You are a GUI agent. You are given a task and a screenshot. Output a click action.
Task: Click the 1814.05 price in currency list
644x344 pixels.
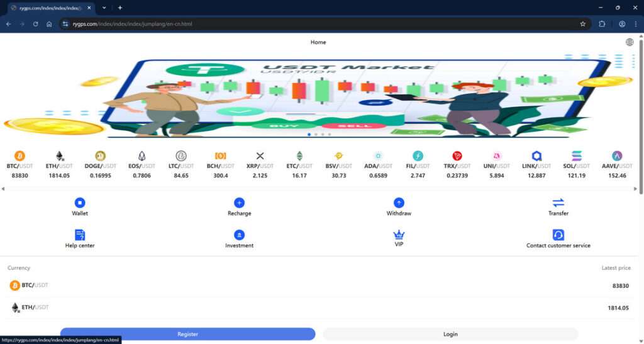[x=618, y=308]
